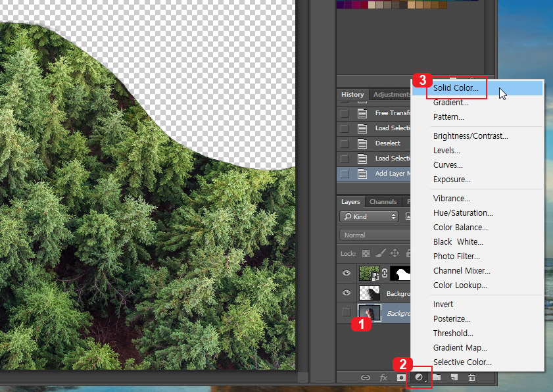The height and width of the screenshot is (392, 553).
Task: Select the forest smart object layer thumbnail
Action: click(x=370, y=273)
